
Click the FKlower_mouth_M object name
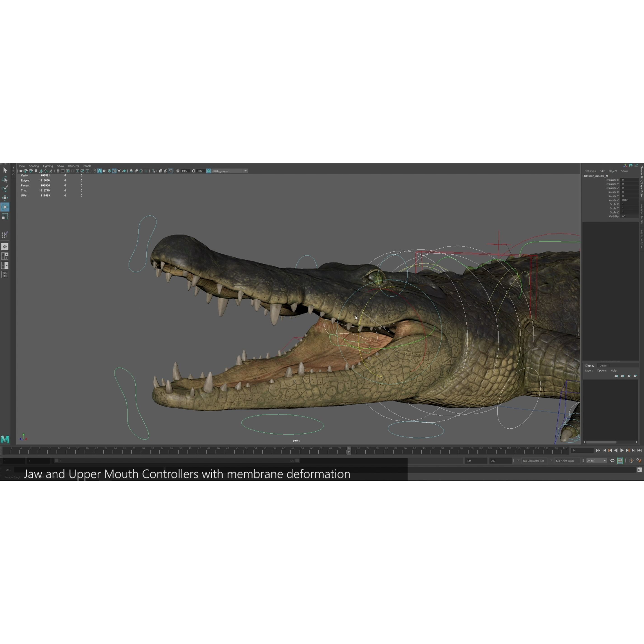[595, 176]
